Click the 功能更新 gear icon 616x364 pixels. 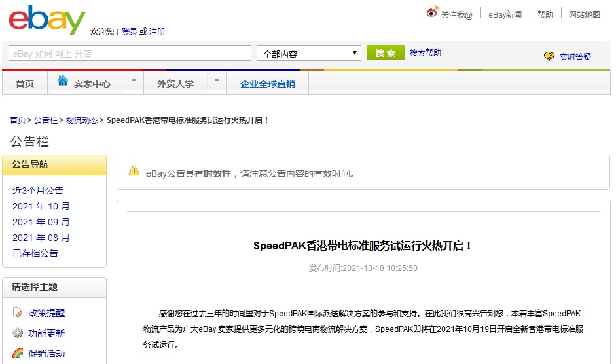pos(17,333)
